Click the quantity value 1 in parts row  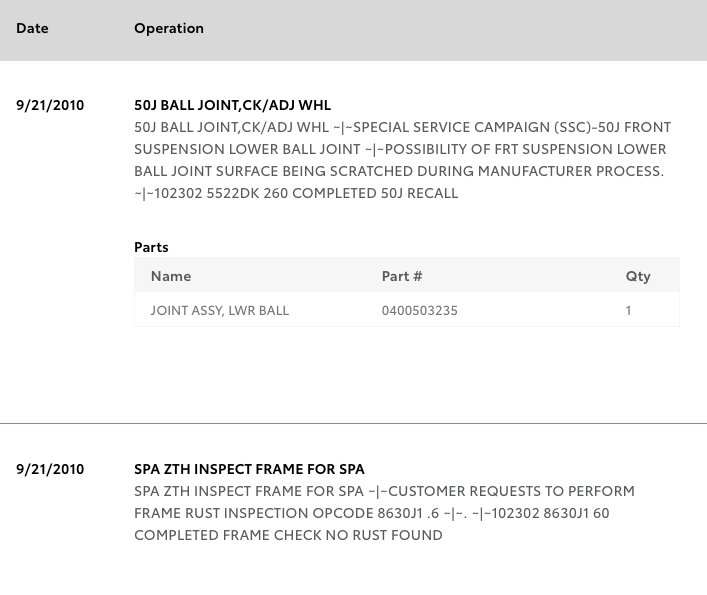point(628,310)
